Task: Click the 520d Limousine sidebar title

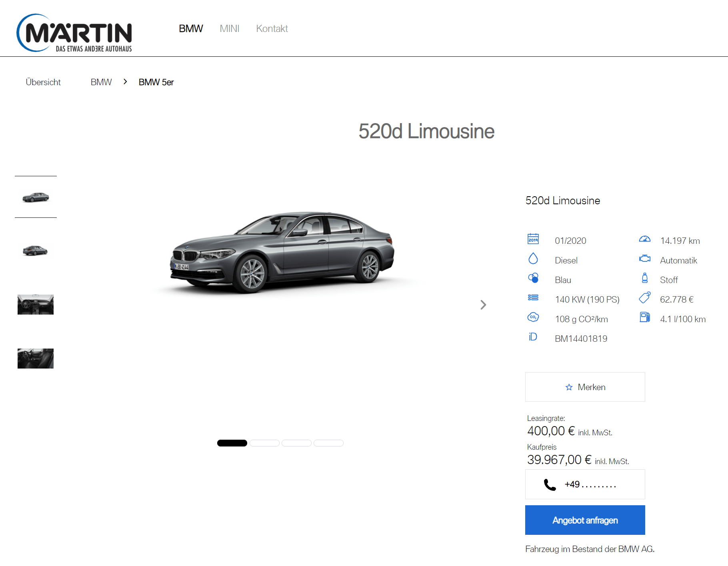Action: (x=563, y=200)
